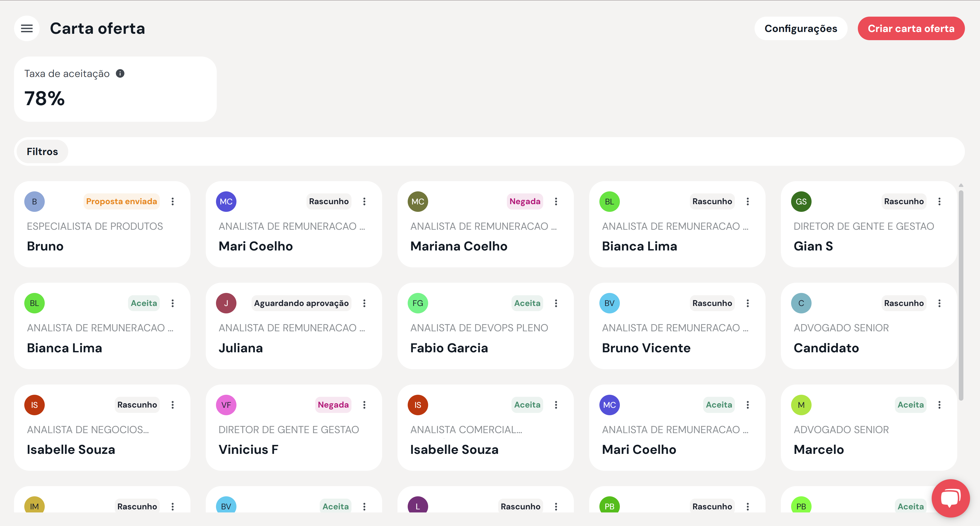Viewport: 980px width, 526px height.
Task: Click ADVOGADO SENIOR on Candidato card
Action: tap(841, 328)
